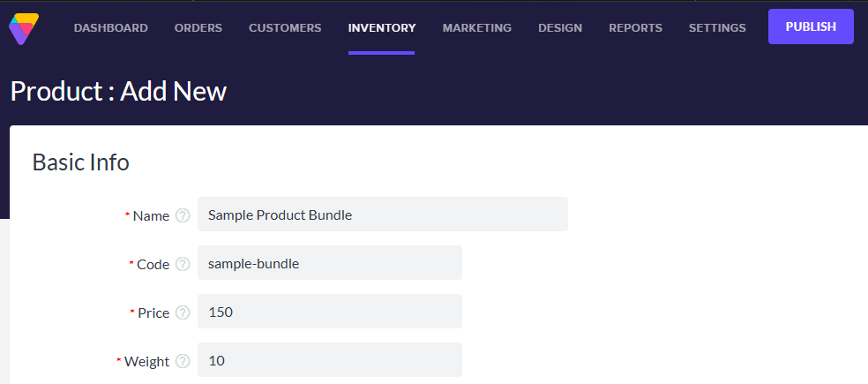Open the Marketing menu
The width and height of the screenshot is (868, 384).
[477, 27]
